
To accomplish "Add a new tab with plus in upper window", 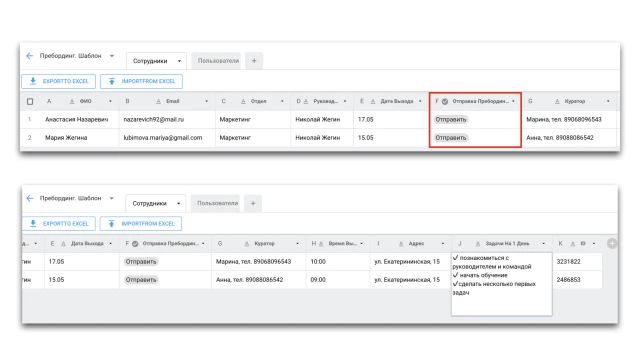I will [x=254, y=61].
